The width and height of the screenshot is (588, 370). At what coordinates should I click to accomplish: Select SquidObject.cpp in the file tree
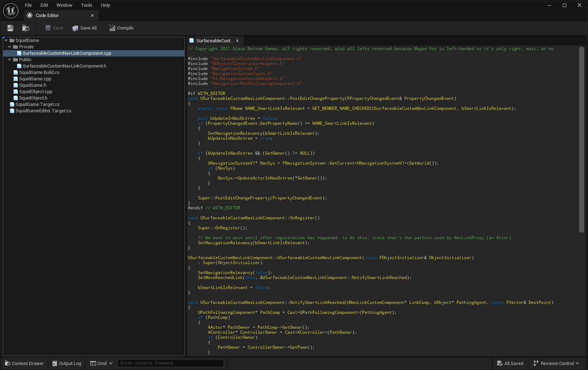click(x=36, y=92)
